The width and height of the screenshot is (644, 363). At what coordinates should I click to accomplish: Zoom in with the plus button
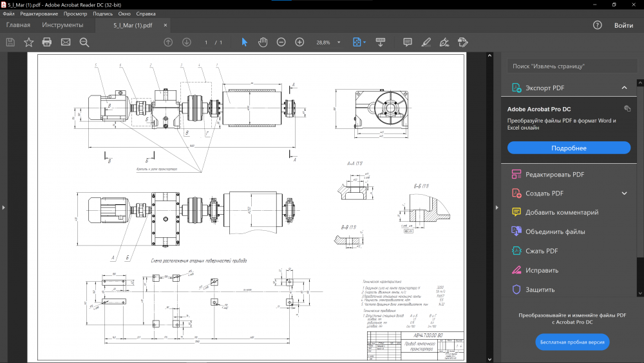299,42
